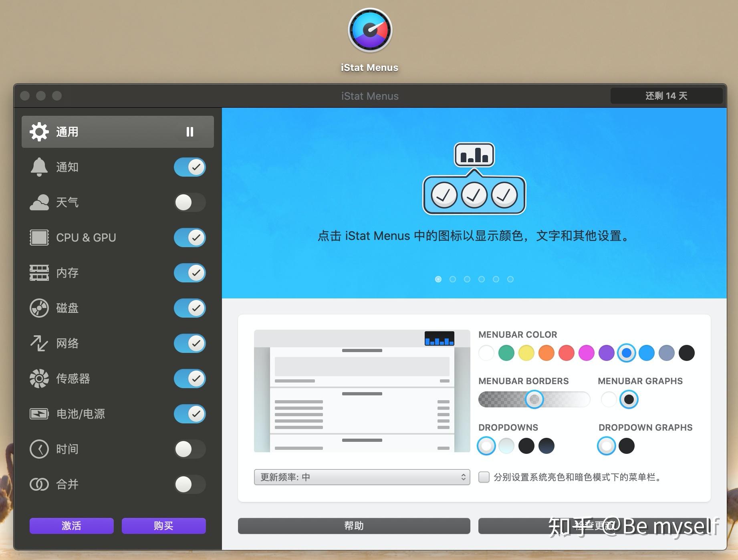Click the fan Sensors icon in sidebar
Image resolution: width=738 pixels, height=560 pixels.
click(39, 379)
